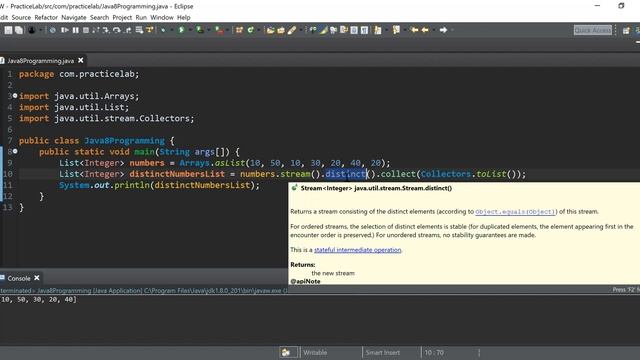Image resolution: width=640 pixels, height=360 pixels.
Task: Close the Java8Programming.java editor tab
Action: coord(81,60)
